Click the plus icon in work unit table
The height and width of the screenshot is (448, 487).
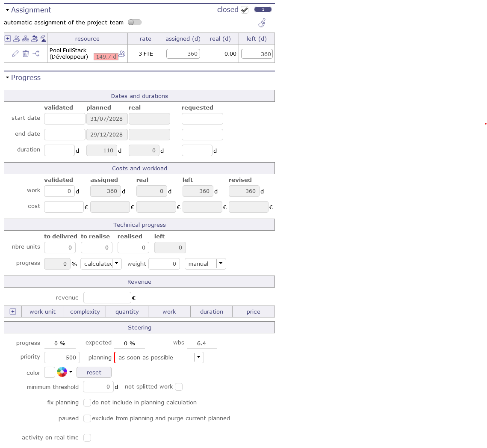click(x=13, y=312)
